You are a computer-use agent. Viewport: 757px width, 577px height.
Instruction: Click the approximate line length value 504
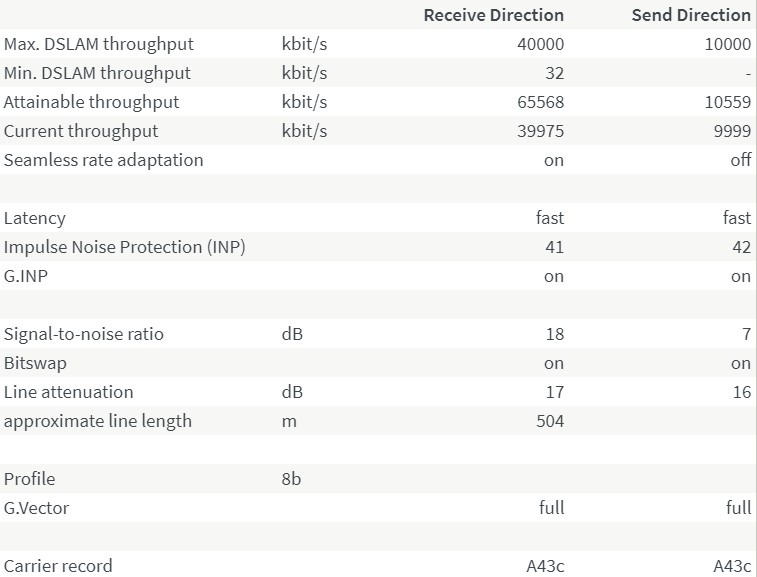(x=550, y=421)
